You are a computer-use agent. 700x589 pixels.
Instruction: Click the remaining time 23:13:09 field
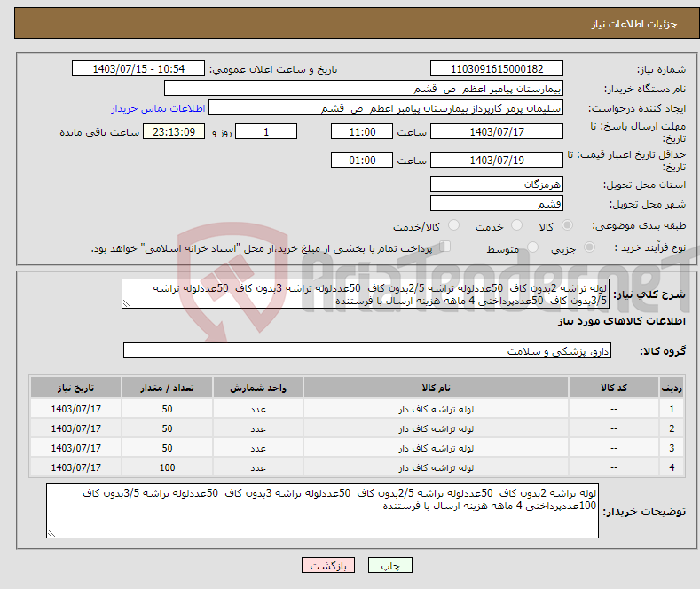point(174,131)
